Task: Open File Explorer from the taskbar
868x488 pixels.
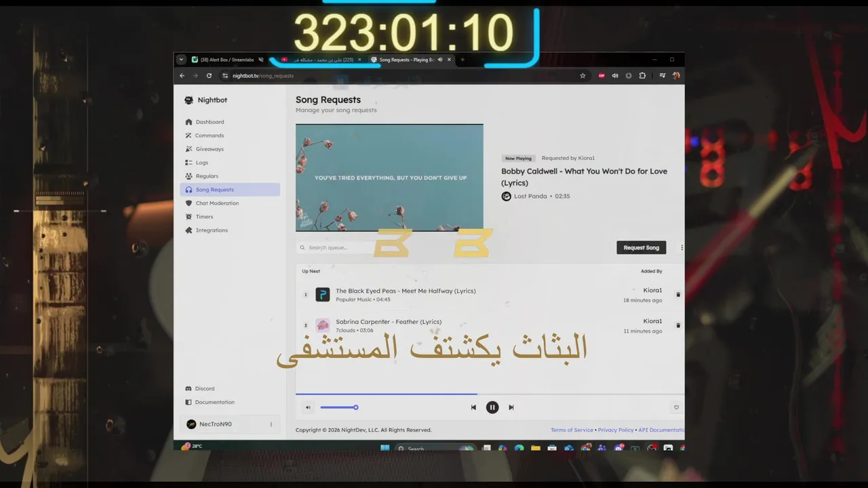Action: tap(536, 448)
